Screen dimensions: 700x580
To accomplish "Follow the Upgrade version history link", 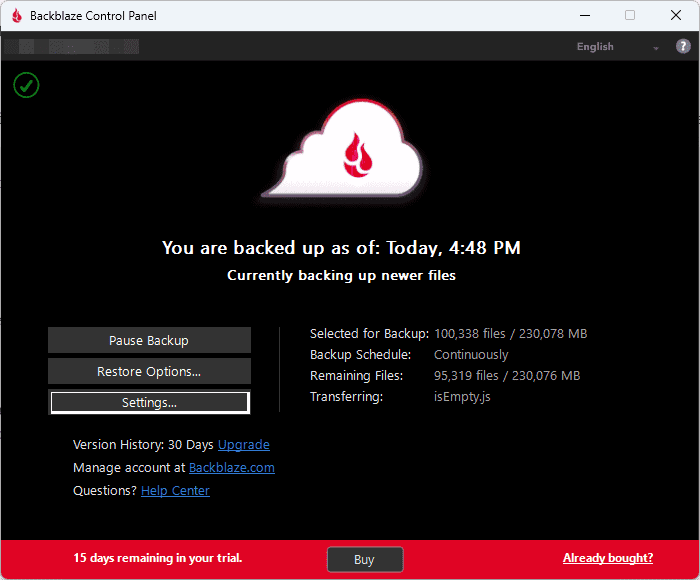I will click(244, 445).
